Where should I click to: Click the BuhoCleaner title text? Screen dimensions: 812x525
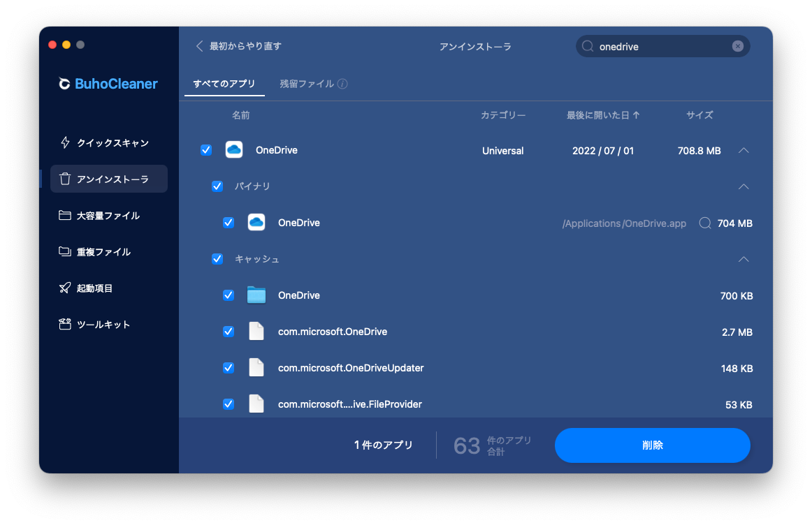pos(116,84)
